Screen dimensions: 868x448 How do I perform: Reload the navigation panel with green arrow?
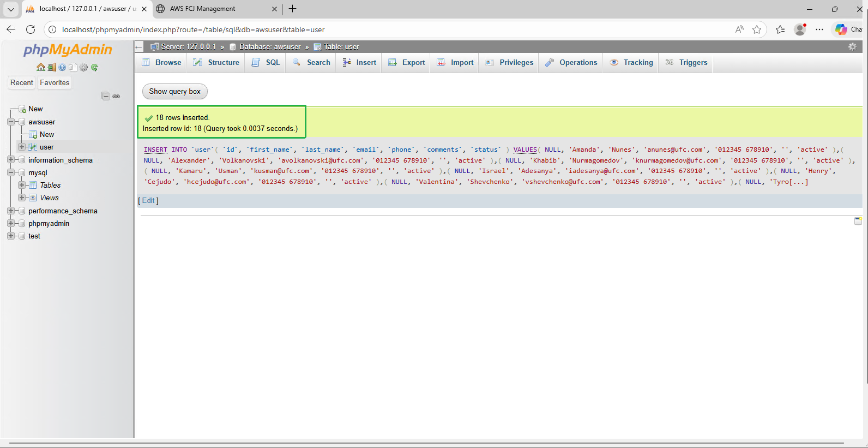coord(94,68)
